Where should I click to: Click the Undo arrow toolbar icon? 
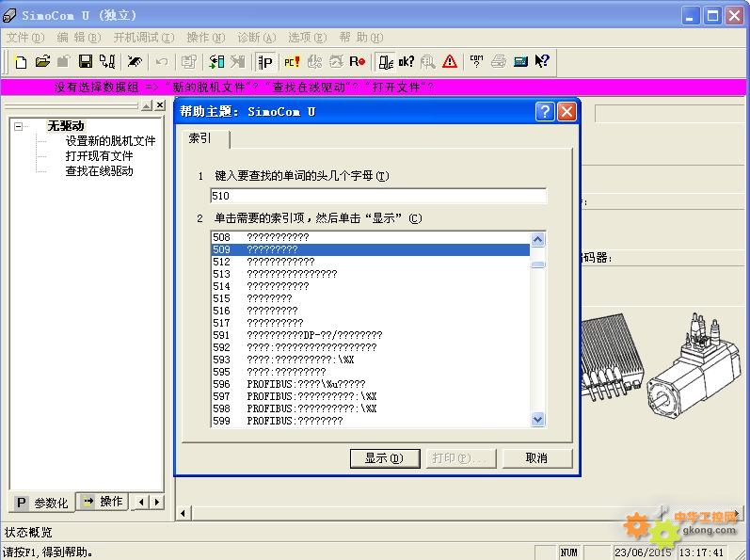[x=162, y=62]
